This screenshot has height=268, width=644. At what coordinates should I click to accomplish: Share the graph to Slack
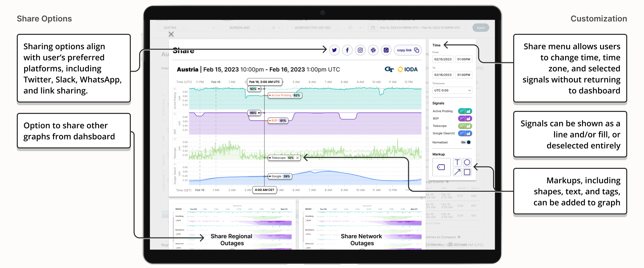point(373,50)
